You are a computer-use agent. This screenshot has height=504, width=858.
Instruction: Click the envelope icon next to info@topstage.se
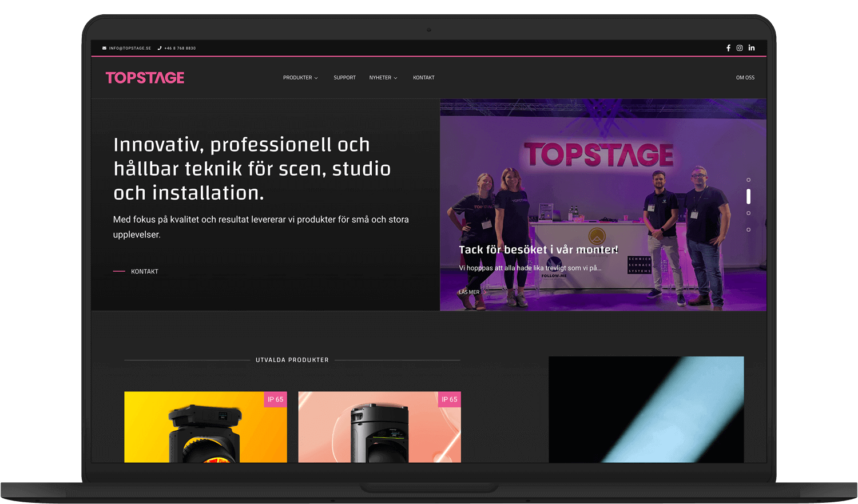coord(104,48)
